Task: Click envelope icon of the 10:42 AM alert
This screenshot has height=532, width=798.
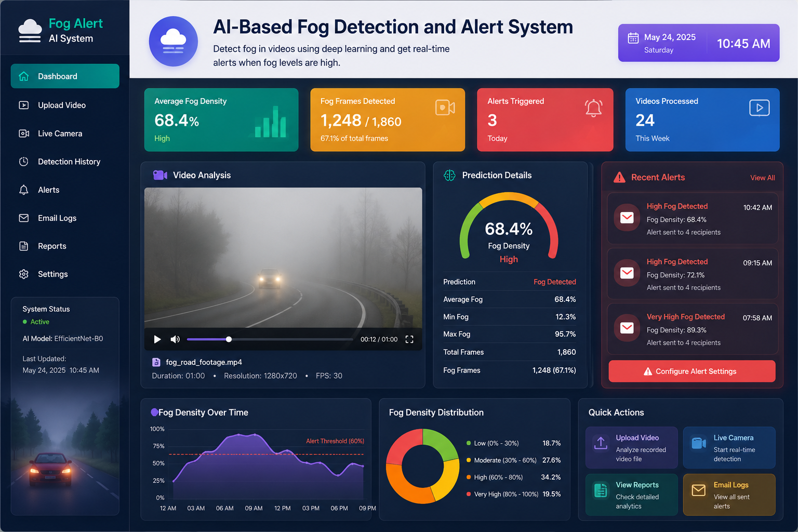Action: pos(627,218)
